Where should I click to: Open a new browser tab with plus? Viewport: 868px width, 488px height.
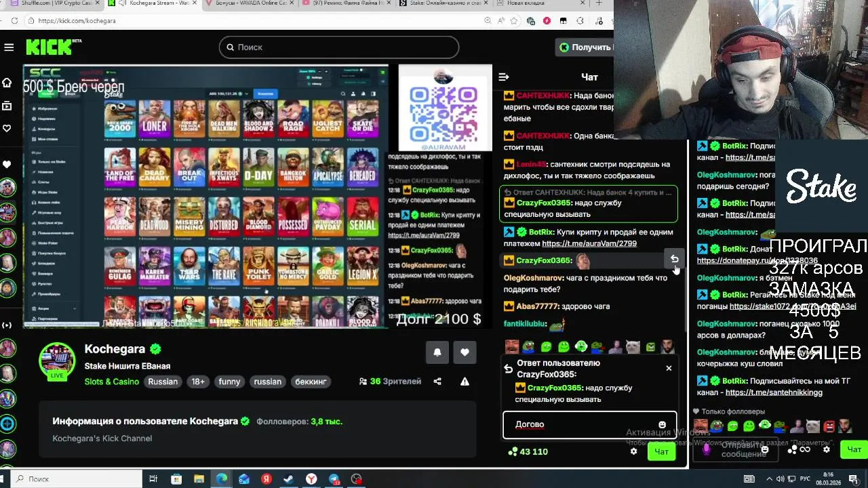pyautogui.click(x=599, y=3)
